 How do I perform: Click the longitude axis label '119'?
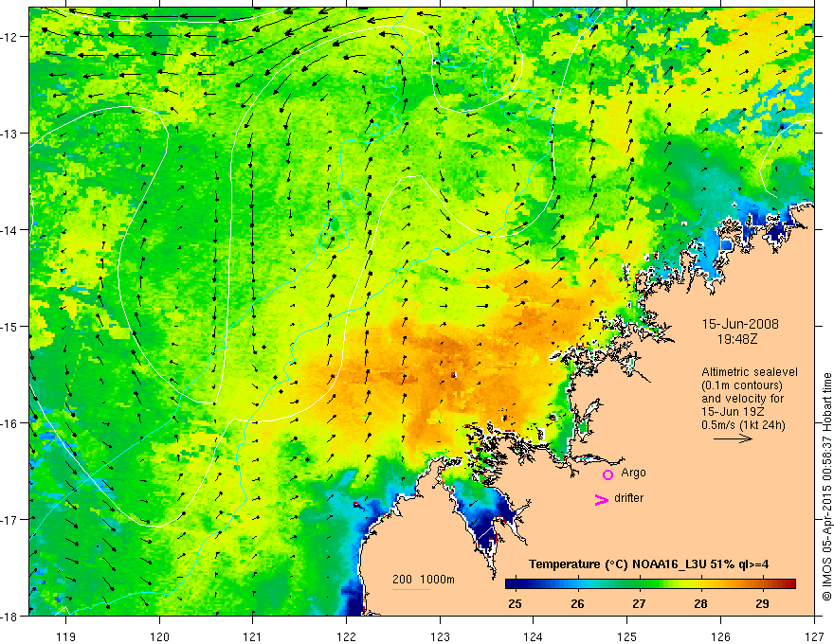tap(66, 636)
